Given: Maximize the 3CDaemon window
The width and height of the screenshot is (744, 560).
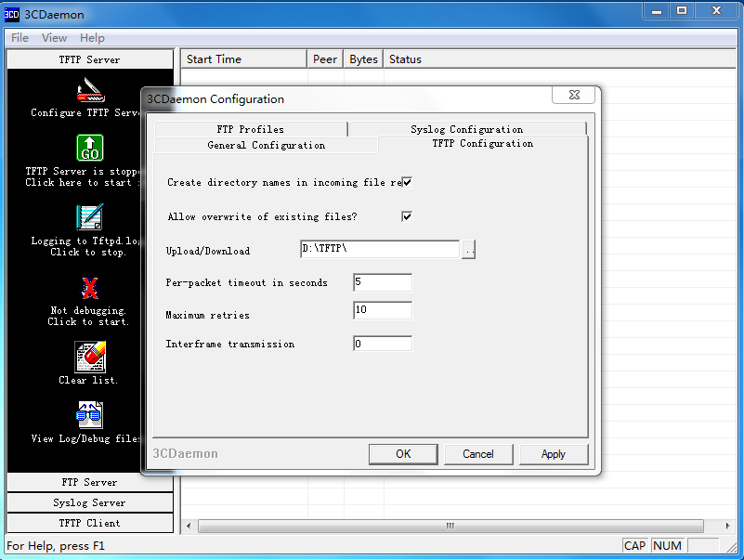Looking at the screenshot, I should [682, 11].
